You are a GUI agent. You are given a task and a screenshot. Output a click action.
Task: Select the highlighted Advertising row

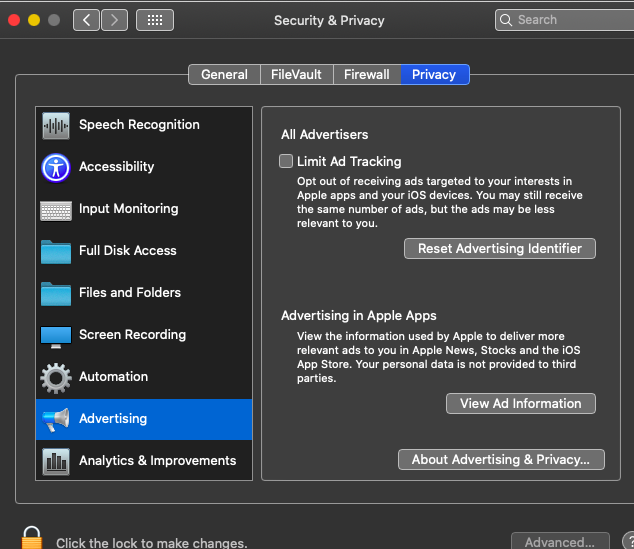[x=144, y=419]
